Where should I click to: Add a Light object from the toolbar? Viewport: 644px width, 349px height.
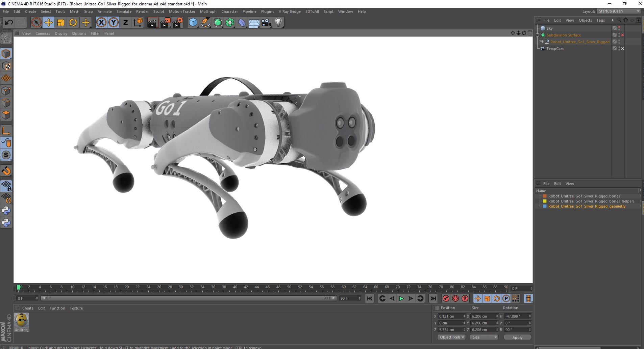278,23
